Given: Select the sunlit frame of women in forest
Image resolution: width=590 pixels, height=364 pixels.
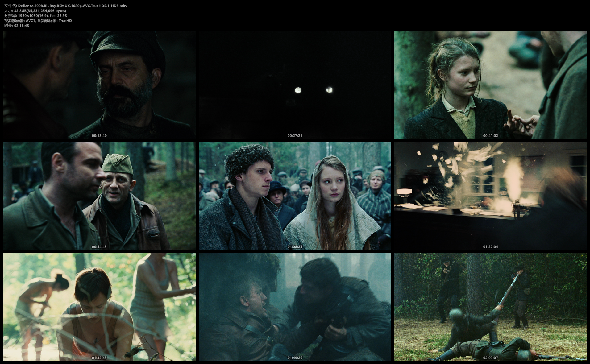Looking at the screenshot, I should 99,307.
